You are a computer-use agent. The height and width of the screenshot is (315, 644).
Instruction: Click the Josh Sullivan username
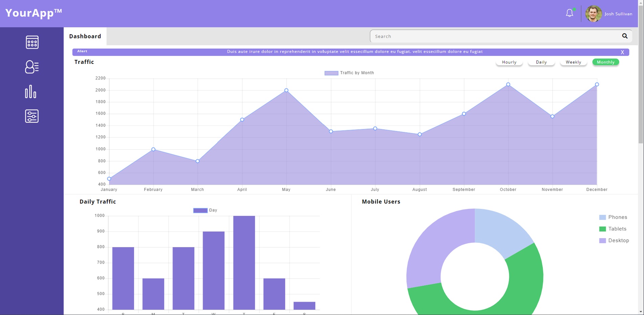tap(618, 14)
